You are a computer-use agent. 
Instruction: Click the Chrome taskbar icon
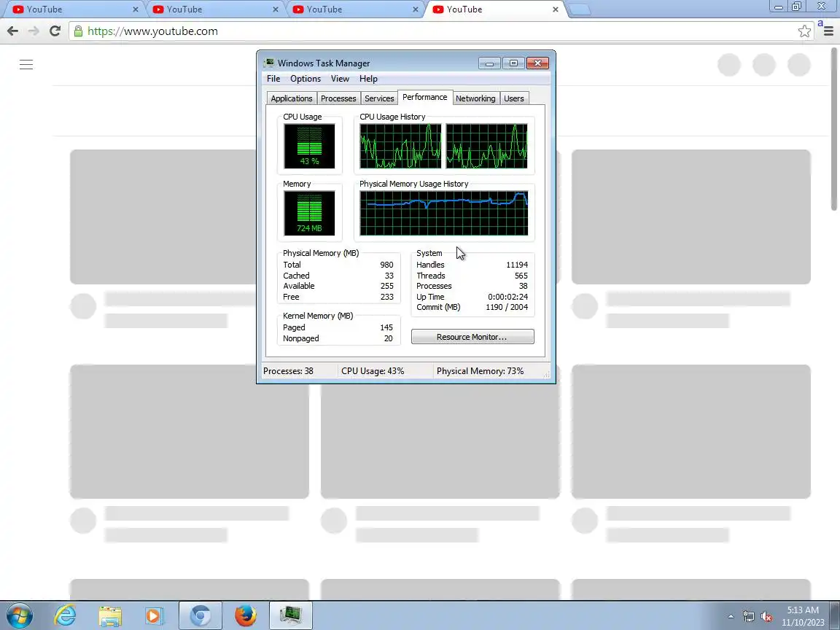(200, 615)
